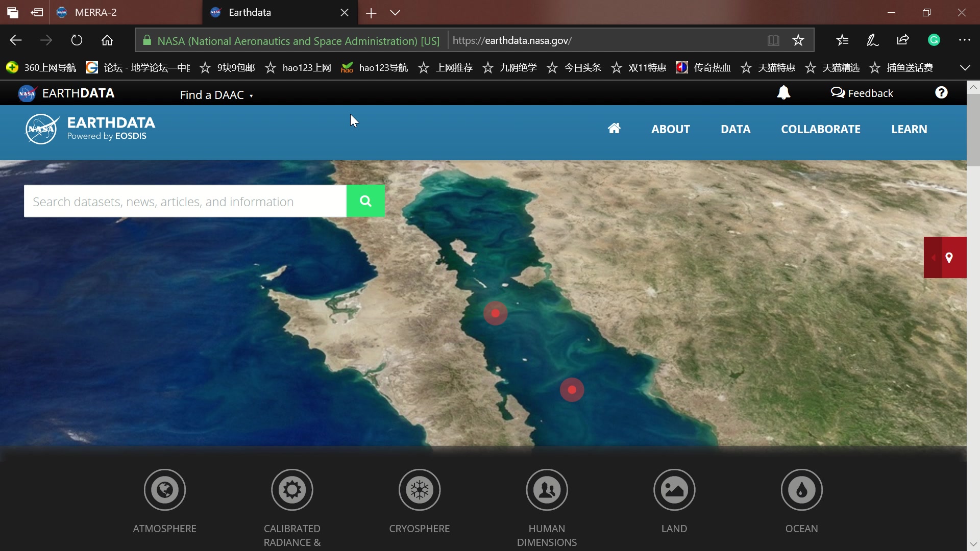Open the 传奇热血 bookmark
This screenshot has height=551, width=980.
click(x=703, y=67)
